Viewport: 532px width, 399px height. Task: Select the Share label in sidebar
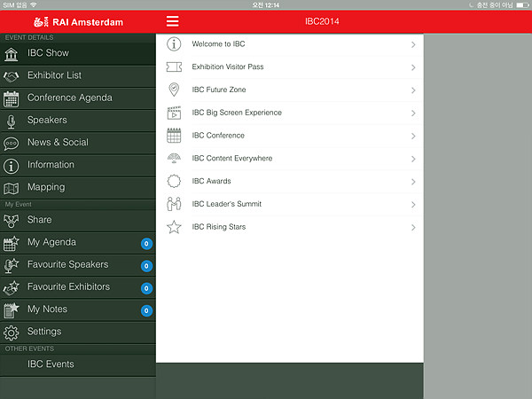click(40, 220)
